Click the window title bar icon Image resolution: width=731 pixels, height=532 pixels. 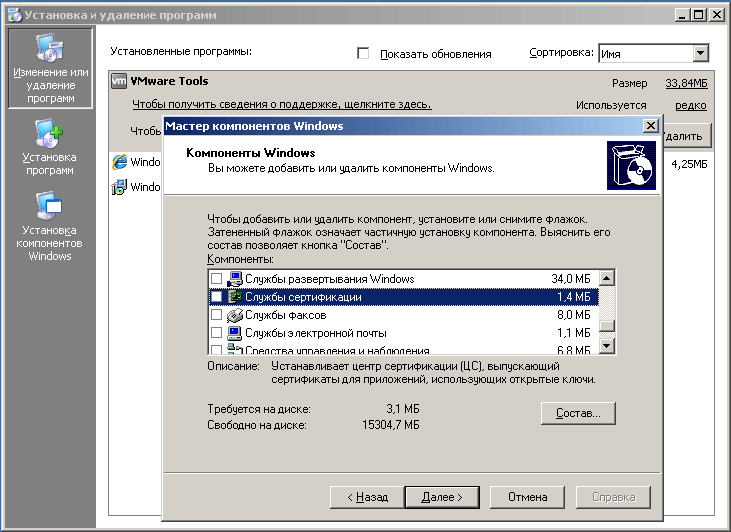pyautogui.click(x=14, y=15)
